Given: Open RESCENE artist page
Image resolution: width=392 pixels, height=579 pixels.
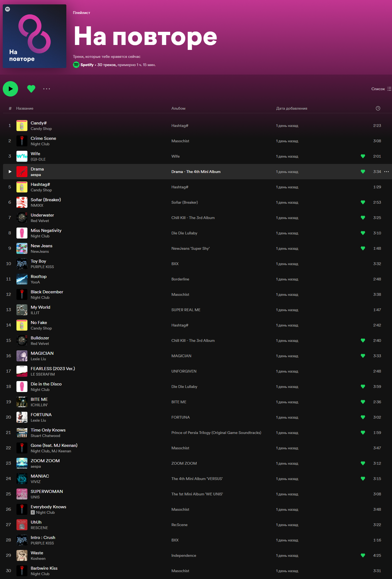Looking at the screenshot, I should pyautogui.click(x=39, y=528).
